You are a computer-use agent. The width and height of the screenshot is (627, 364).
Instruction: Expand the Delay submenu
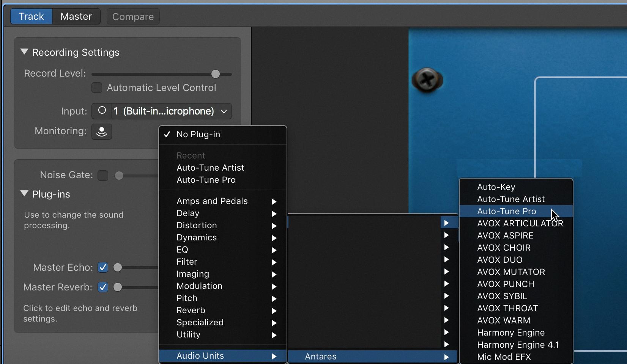(223, 213)
